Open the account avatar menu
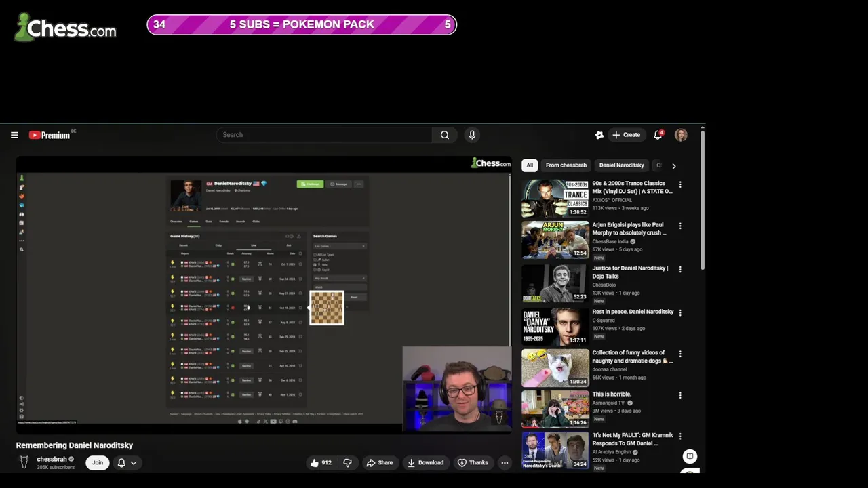The height and width of the screenshot is (488, 868). 681,135
